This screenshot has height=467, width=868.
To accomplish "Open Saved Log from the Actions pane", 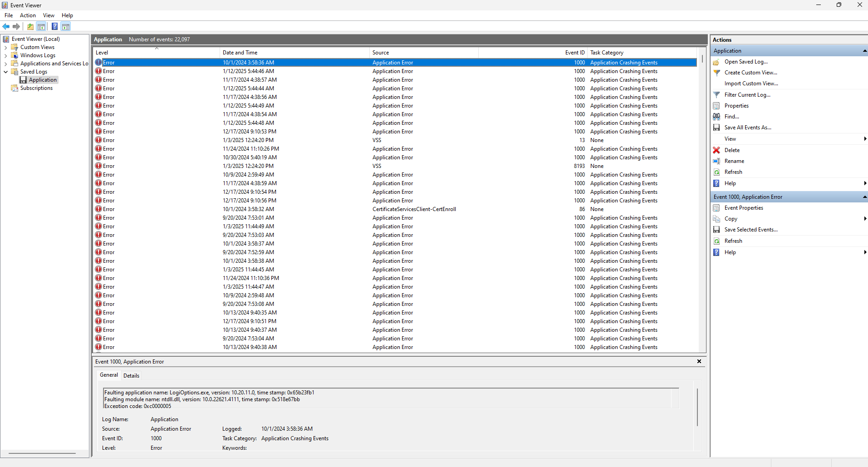I will pos(746,62).
